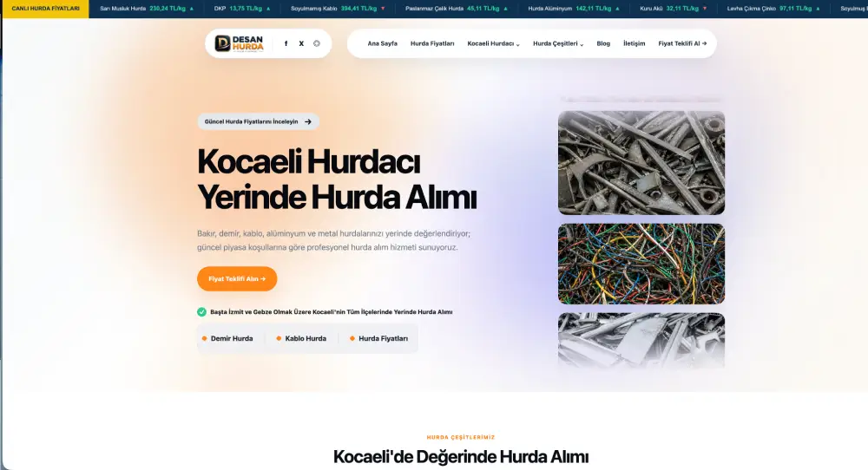
Task: Open the third round social icon in header
Action: coord(317,43)
